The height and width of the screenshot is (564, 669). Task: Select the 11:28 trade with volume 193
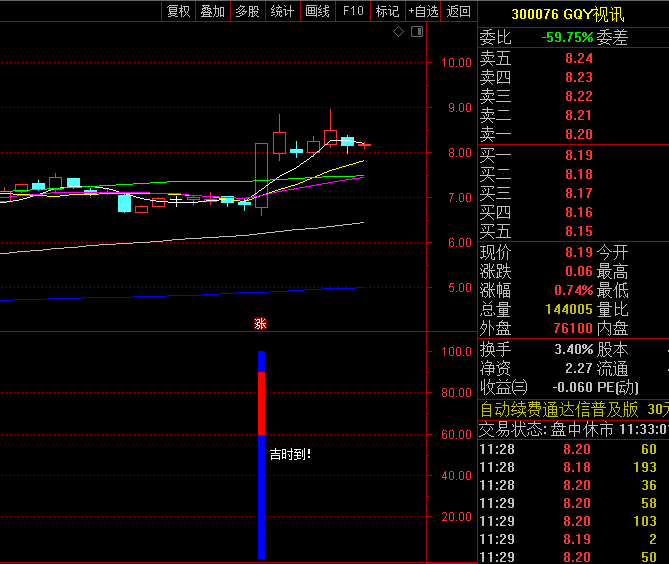click(573, 467)
